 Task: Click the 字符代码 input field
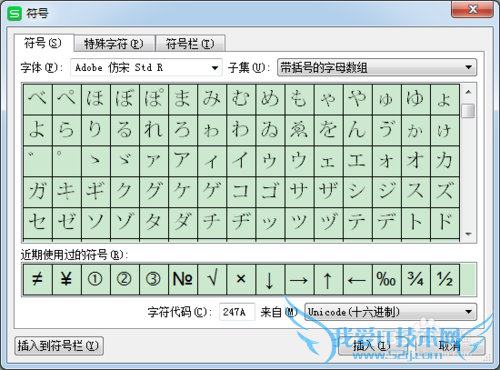click(237, 312)
